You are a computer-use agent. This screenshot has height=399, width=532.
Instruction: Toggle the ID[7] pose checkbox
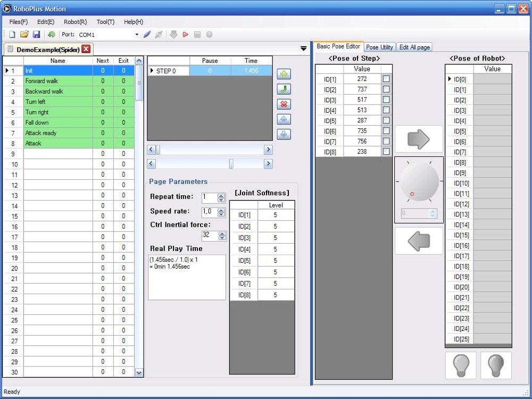[x=386, y=141]
